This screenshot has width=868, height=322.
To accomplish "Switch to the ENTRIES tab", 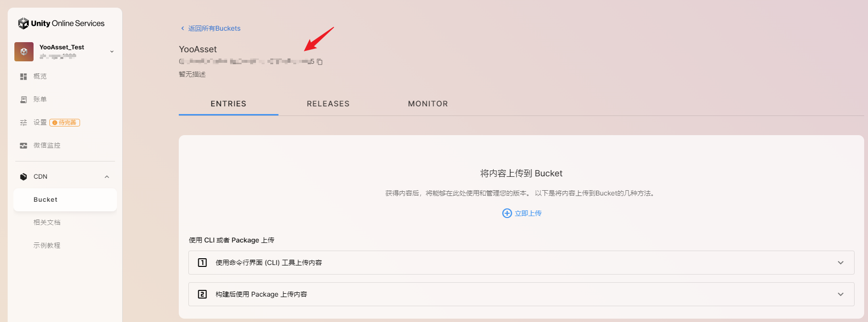I will pos(229,104).
